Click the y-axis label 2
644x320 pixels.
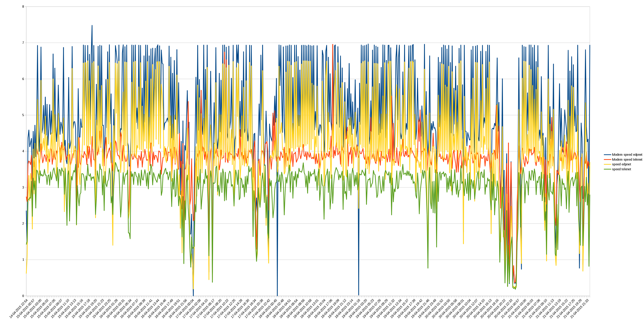coord(23,224)
